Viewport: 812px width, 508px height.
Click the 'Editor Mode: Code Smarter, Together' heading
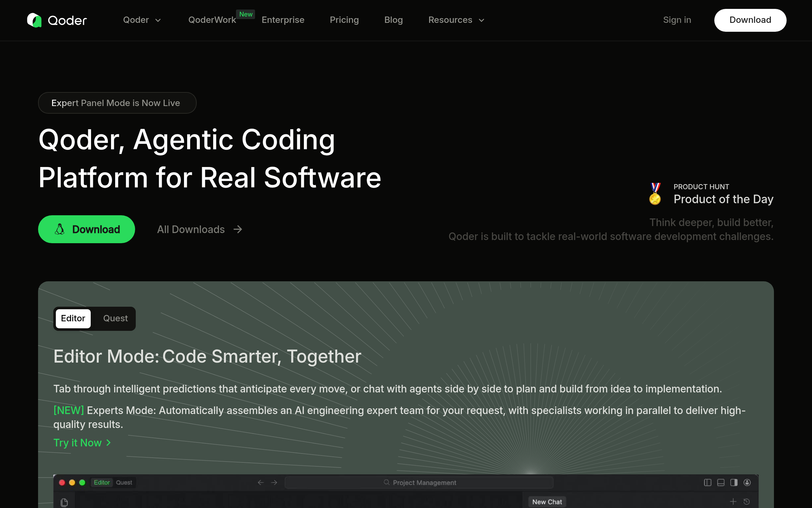click(207, 356)
